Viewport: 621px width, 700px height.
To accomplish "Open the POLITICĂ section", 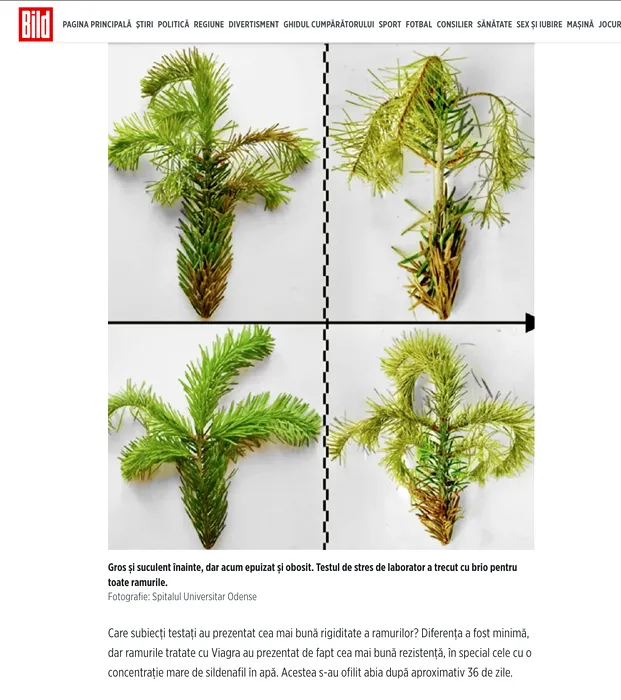I will (173, 25).
